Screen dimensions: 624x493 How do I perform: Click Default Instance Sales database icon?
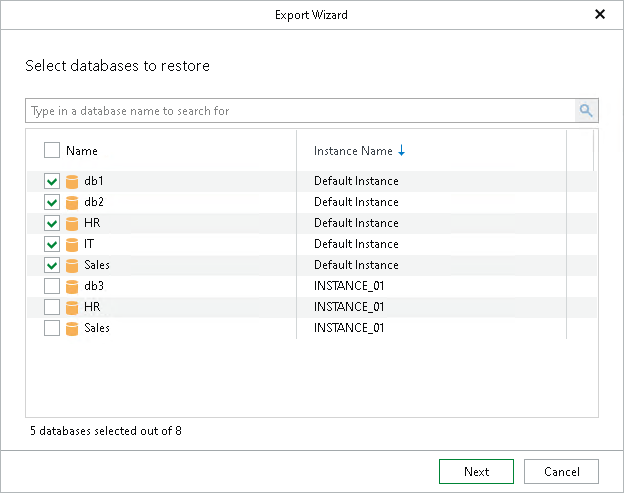point(72,265)
